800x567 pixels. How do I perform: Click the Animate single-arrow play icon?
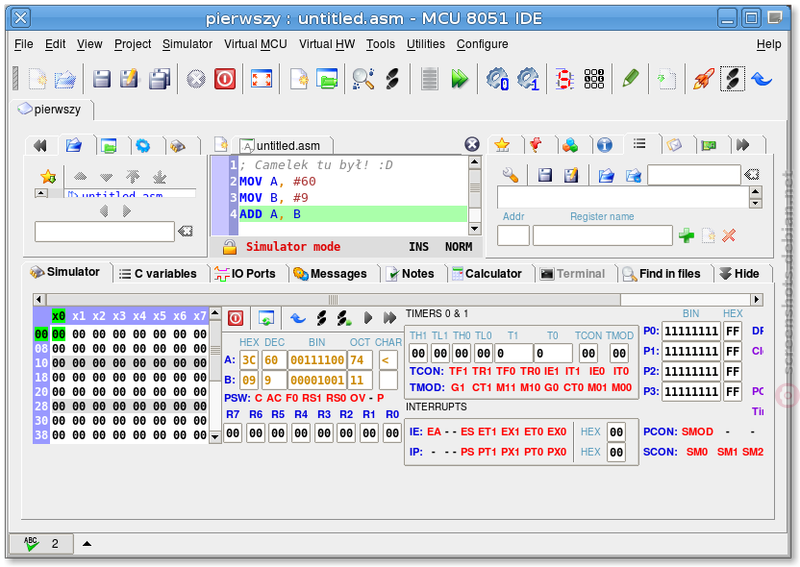[x=368, y=318]
